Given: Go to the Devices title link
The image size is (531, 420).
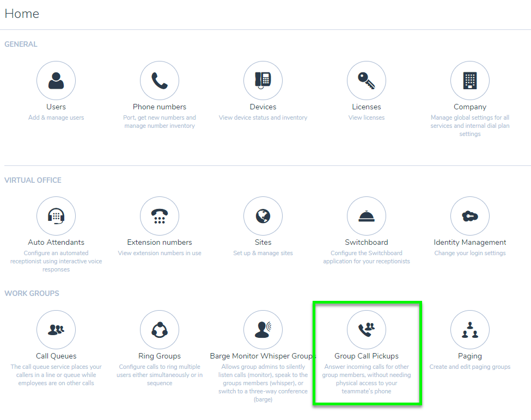Looking at the screenshot, I should point(263,107).
